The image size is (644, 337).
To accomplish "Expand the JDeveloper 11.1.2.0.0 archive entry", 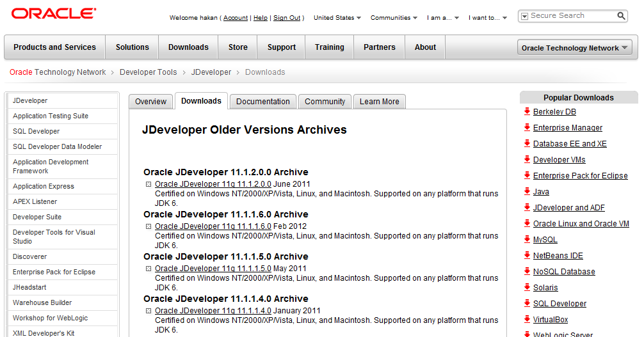I will (149, 184).
